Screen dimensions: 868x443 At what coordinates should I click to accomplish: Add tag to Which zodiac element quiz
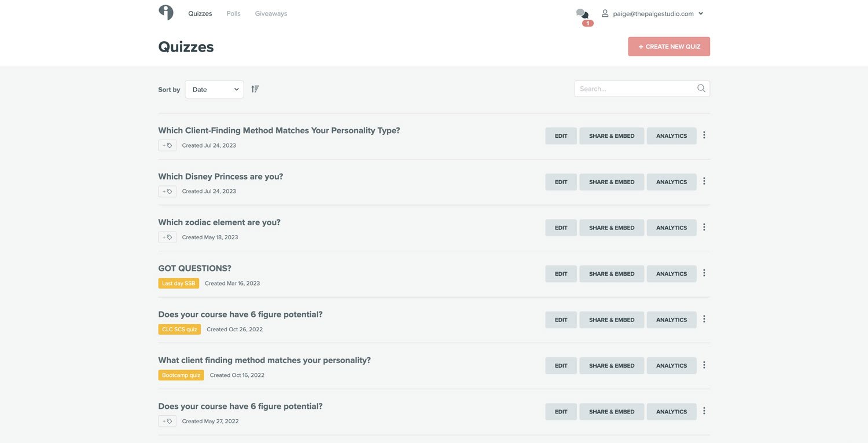(167, 237)
